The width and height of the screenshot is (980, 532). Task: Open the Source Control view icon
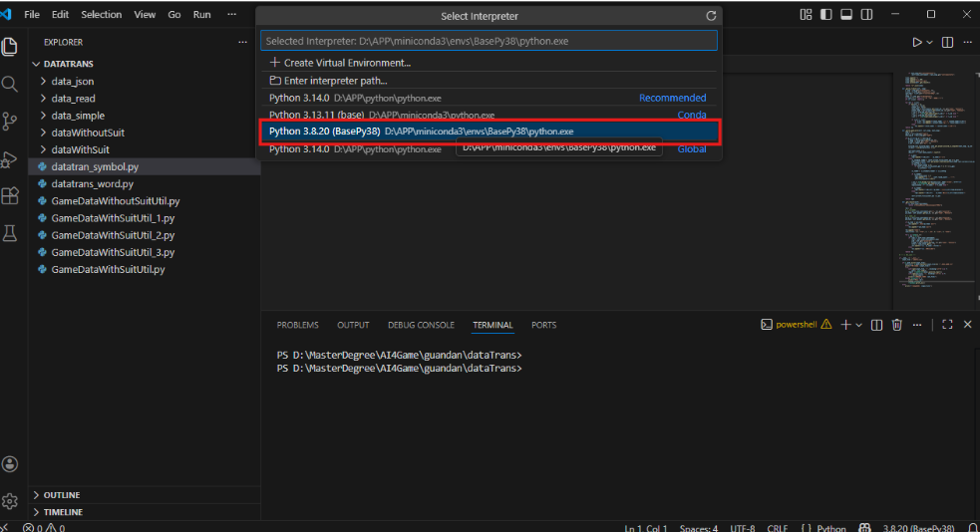point(9,122)
